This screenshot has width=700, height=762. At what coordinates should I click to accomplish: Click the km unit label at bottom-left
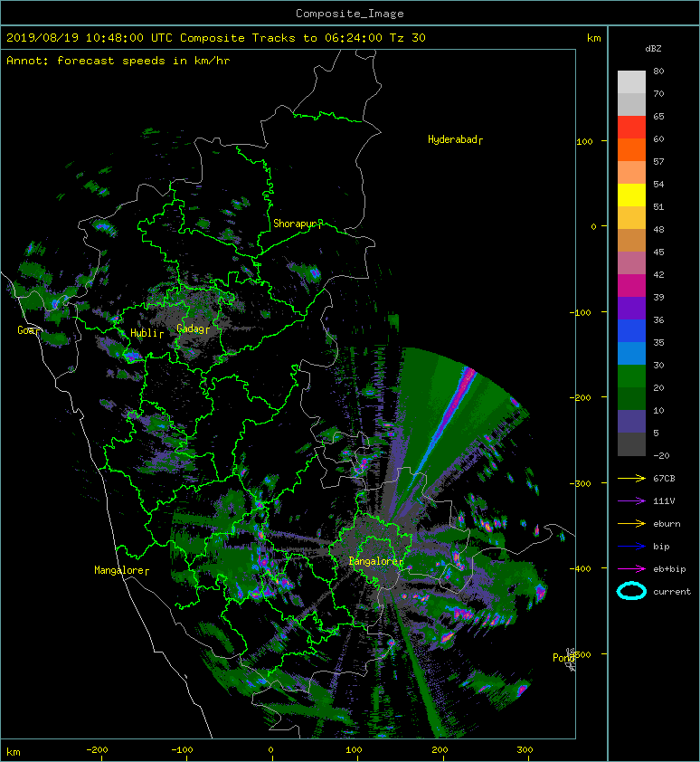14,752
